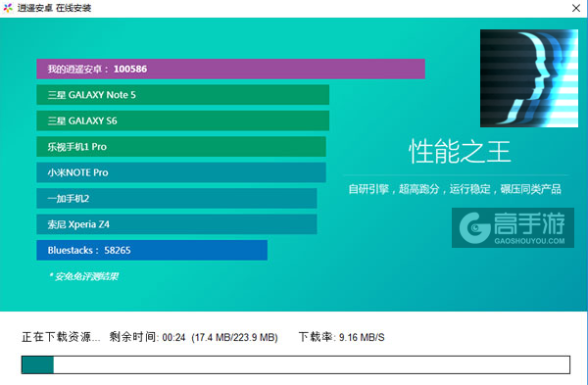The height and width of the screenshot is (385, 588).
Task: Select the 小米NOTE Pro bar
Action: (181, 172)
